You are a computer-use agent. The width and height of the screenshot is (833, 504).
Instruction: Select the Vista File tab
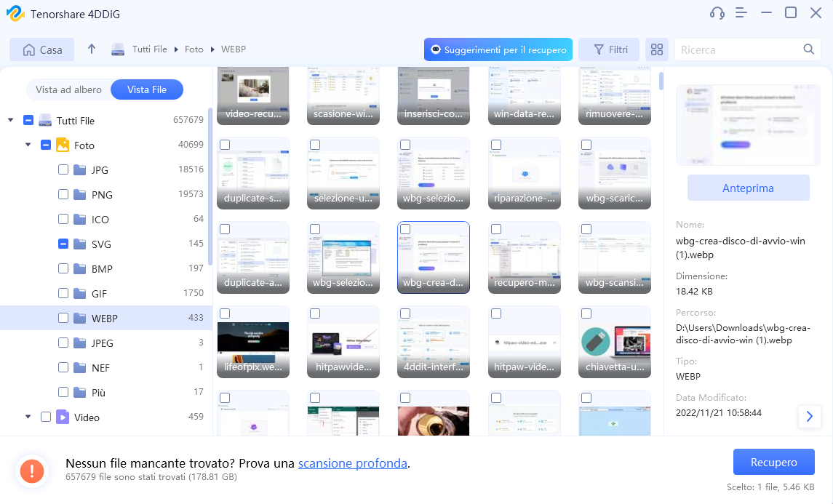point(147,89)
